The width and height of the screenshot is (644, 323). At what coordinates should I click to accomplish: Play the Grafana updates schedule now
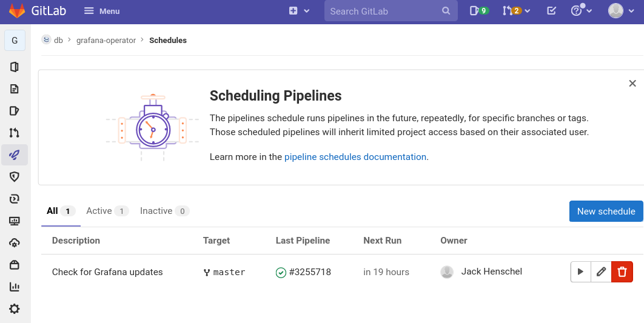coord(581,271)
